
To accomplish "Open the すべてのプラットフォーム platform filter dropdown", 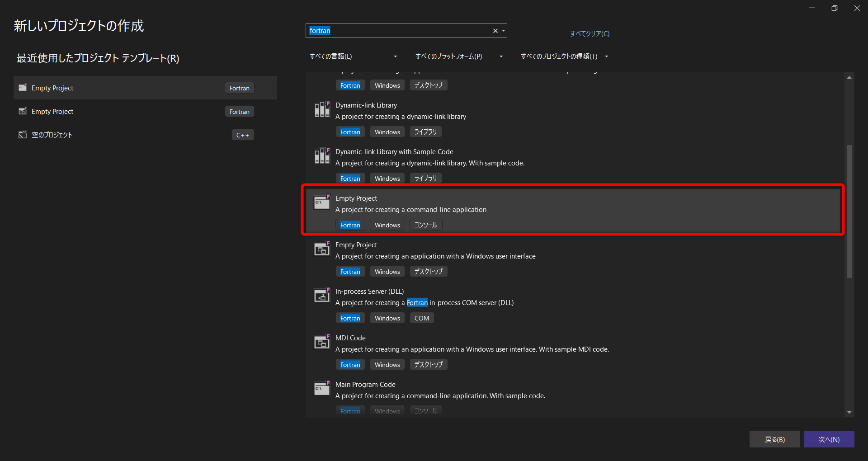I will (x=459, y=56).
